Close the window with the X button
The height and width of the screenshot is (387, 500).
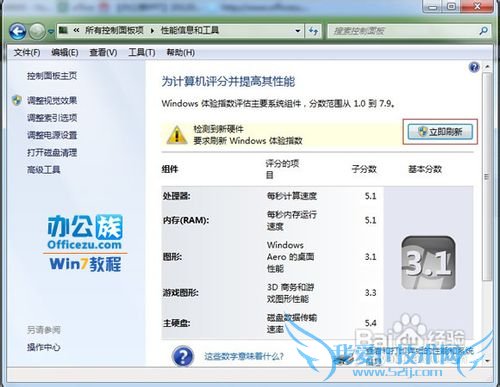click(x=478, y=6)
